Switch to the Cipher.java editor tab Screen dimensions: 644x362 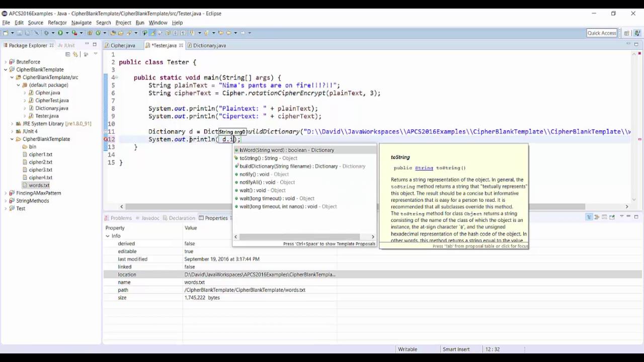[x=120, y=45]
